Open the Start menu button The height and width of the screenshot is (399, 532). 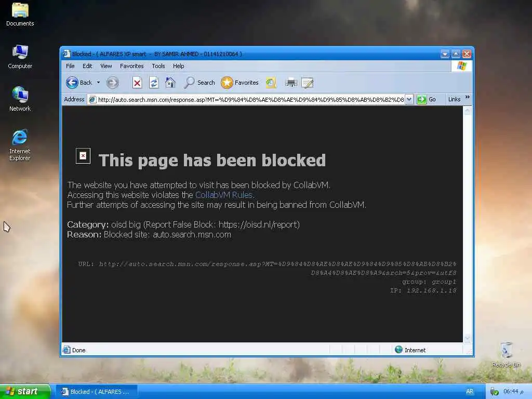click(x=25, y=391)
